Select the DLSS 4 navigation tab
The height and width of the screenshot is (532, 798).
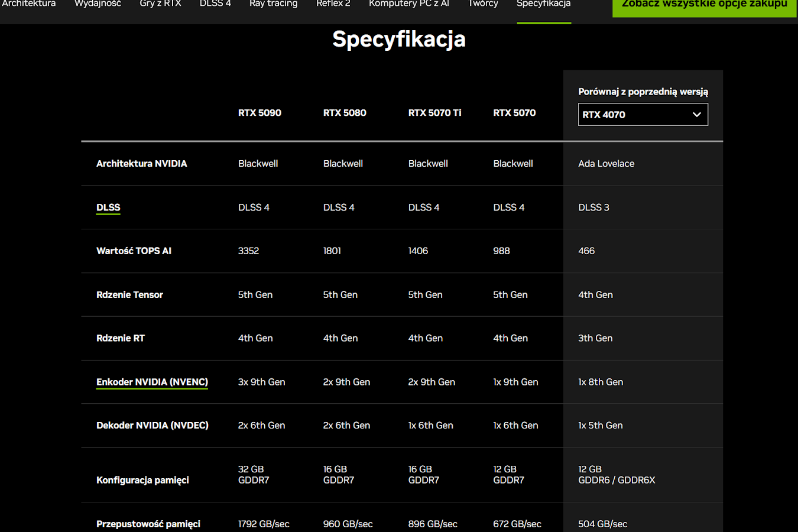tap(215, 4)
